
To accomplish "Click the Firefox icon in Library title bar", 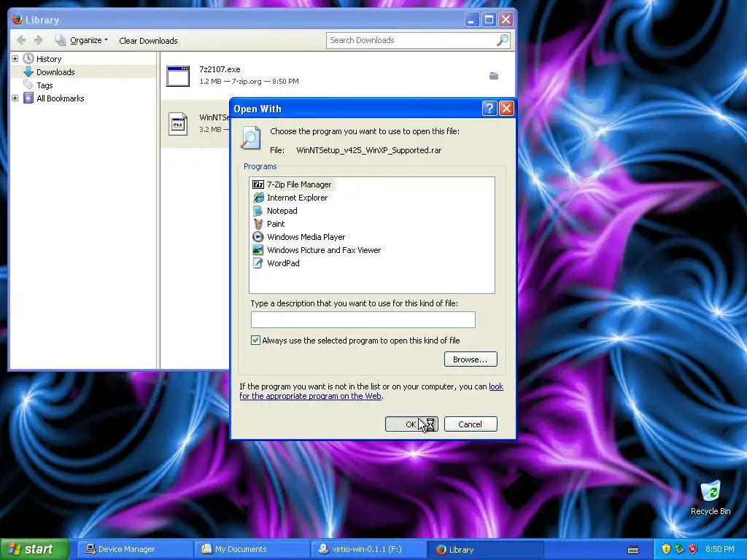I will [18, 20].
